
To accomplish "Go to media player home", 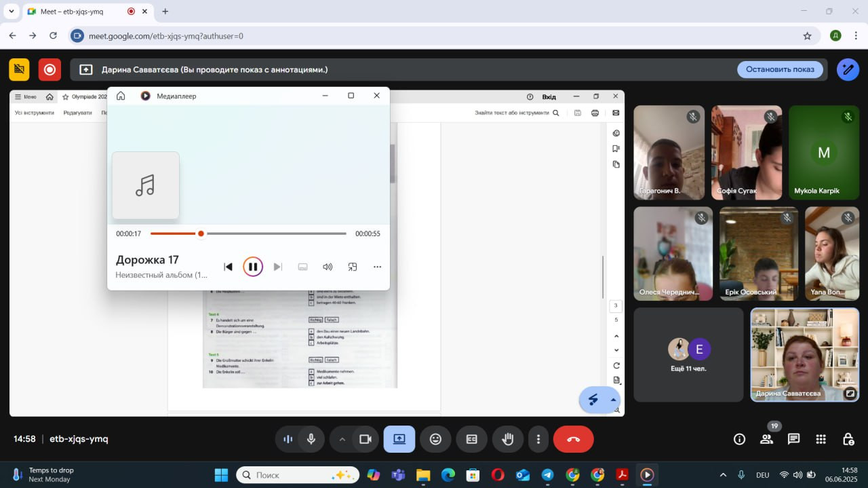I will point(121,96).
